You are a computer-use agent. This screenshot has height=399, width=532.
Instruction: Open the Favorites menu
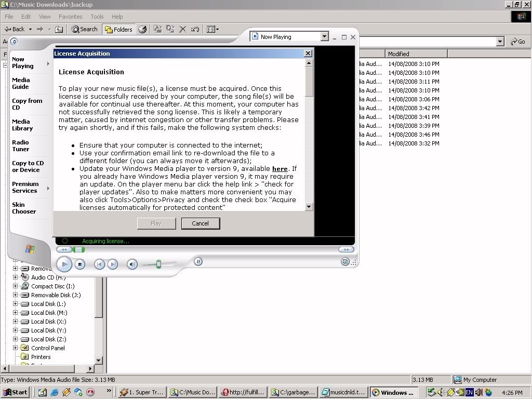70,17
